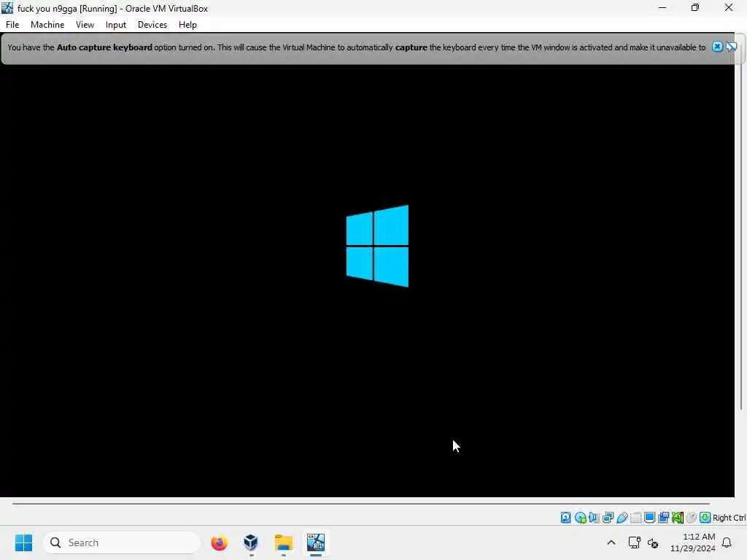Screen dimensions: 747x560
Task: Click the shared folders status icon
Action: click(635, 517)
